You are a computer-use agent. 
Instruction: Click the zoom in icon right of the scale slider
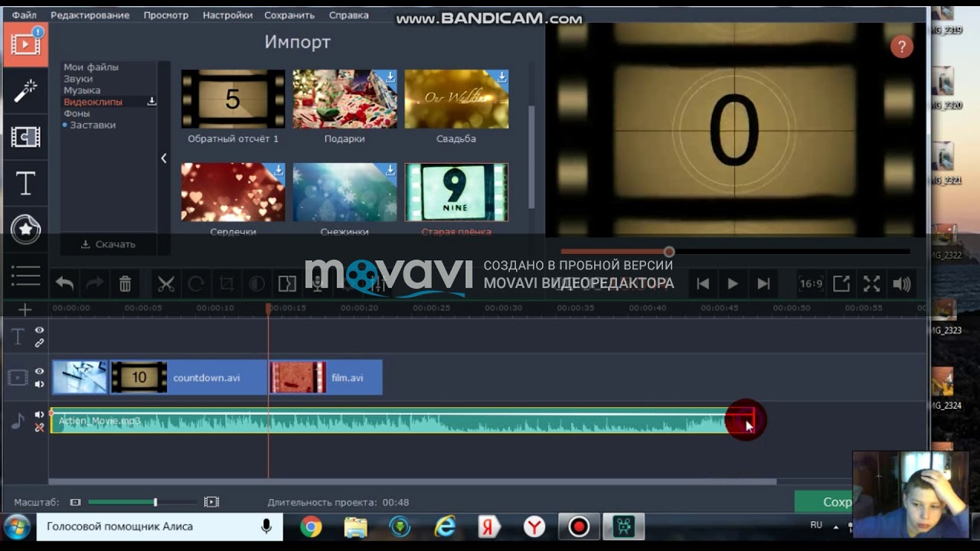click(x=211, y=502)
